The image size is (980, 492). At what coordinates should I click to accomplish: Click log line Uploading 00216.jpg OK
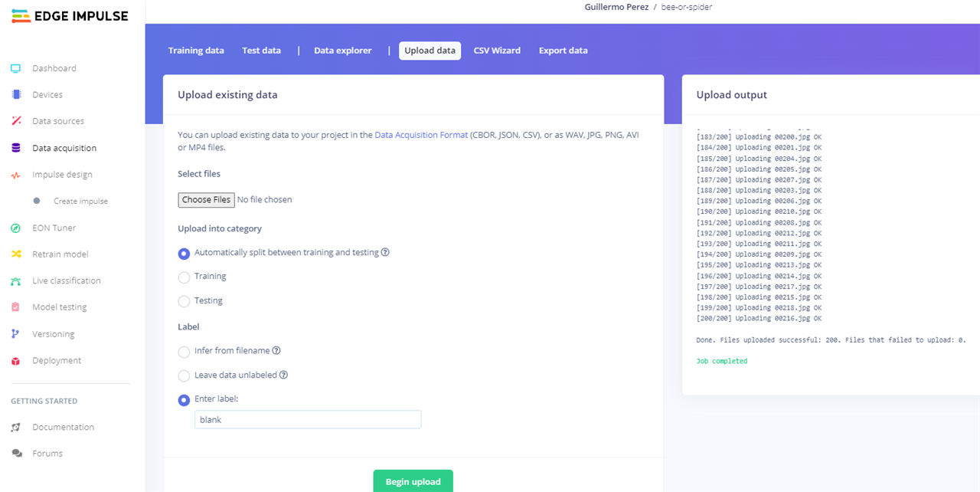click(759, 319)
